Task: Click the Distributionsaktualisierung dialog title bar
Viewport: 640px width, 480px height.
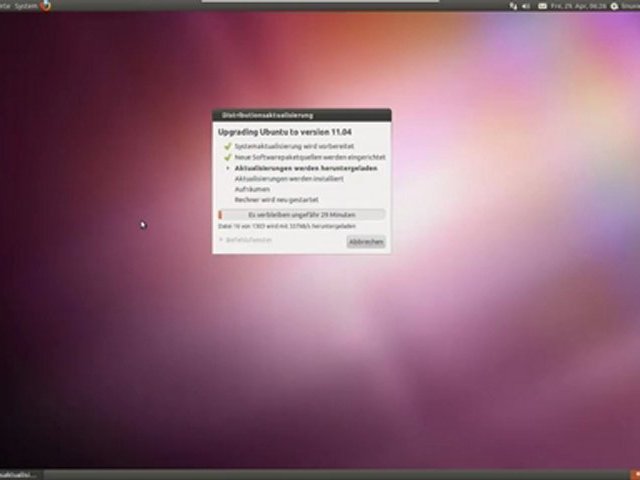Action: coord(301,115)
